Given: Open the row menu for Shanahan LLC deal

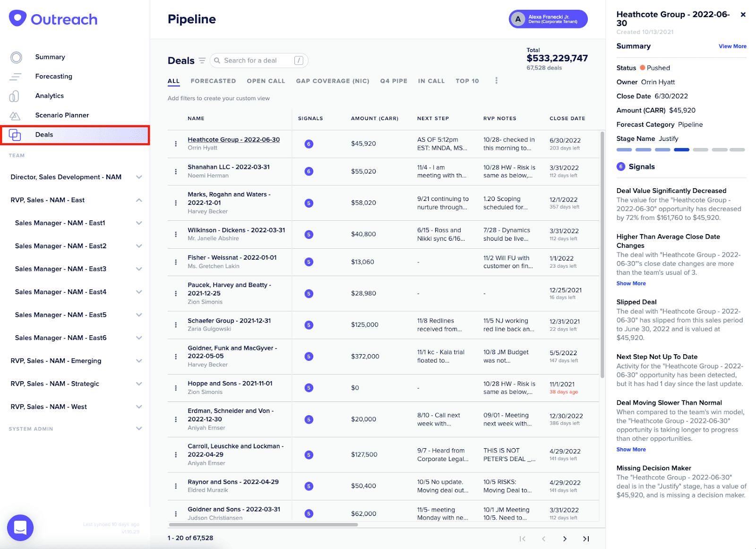Looking at the screenshot, I should click(176, 171).
